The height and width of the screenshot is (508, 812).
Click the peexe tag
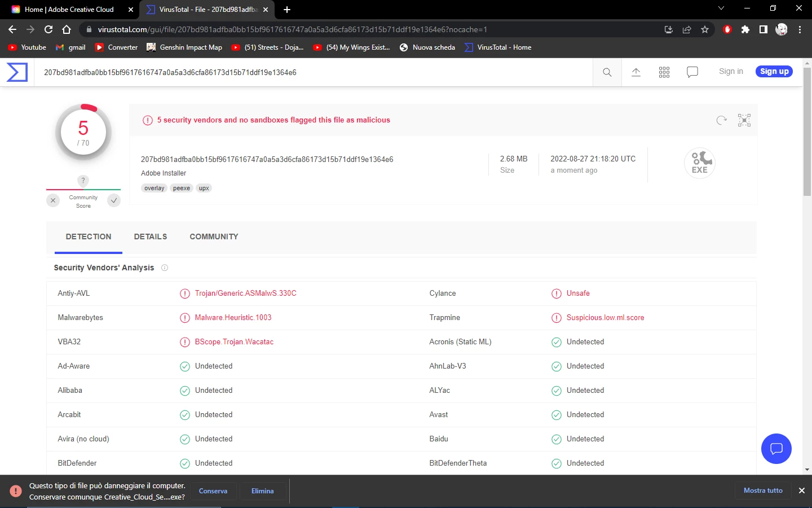182,189
